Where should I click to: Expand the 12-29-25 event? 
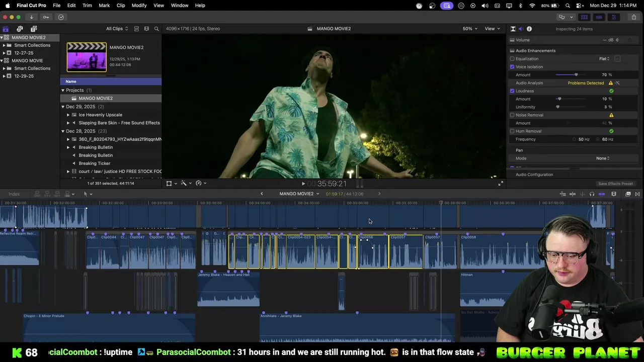point(4,76)
